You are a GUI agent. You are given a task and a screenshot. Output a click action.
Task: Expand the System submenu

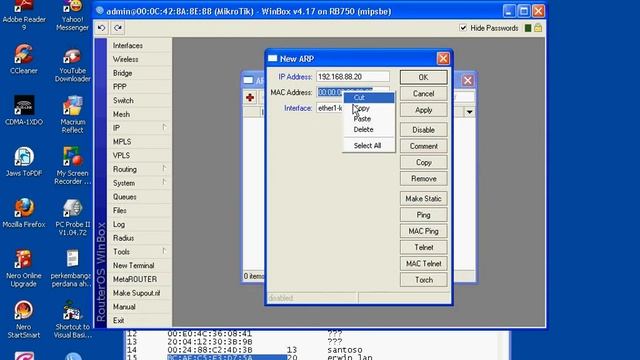[x=164, y=182]
